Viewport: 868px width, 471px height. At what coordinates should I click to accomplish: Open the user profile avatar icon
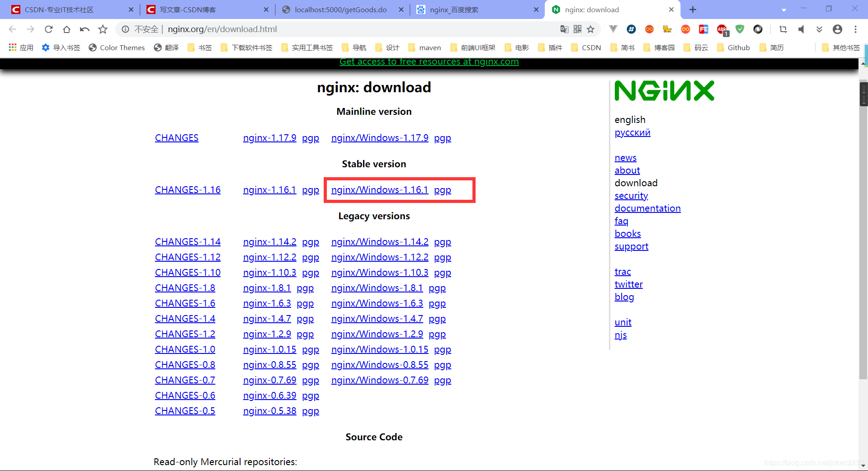point(837,29)
